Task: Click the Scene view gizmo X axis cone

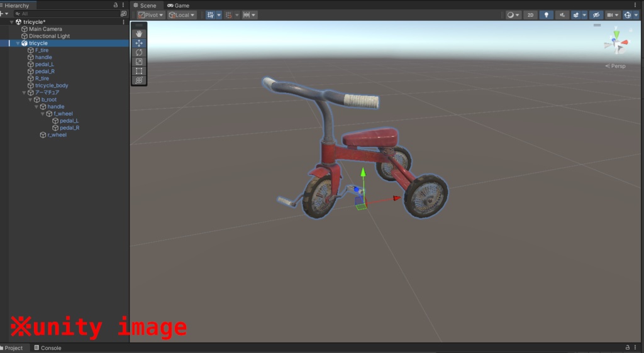Action: [x=625, y=42]
